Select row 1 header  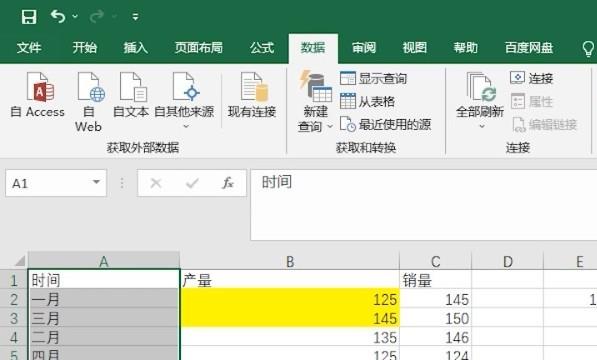coord(14,280)
